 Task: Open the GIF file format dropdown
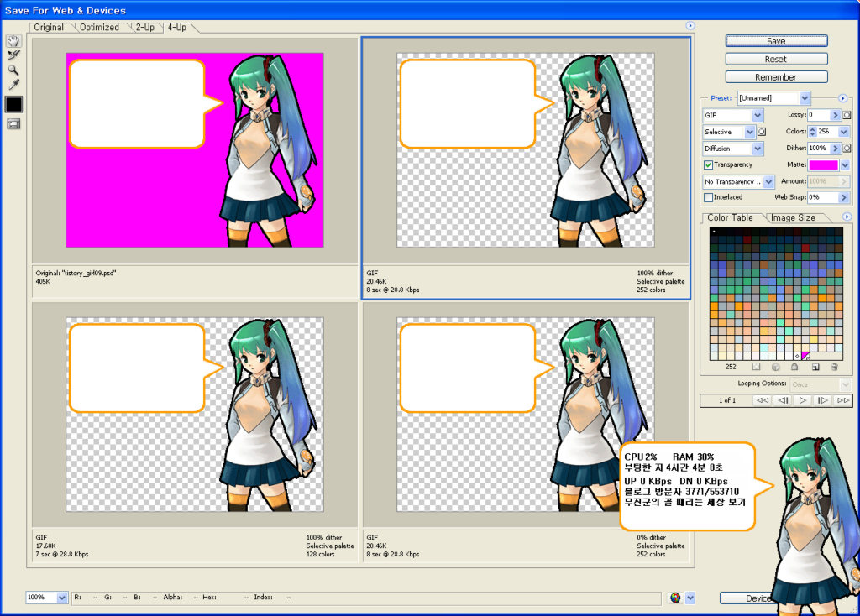pyautogui.click(x=732, y=115)
